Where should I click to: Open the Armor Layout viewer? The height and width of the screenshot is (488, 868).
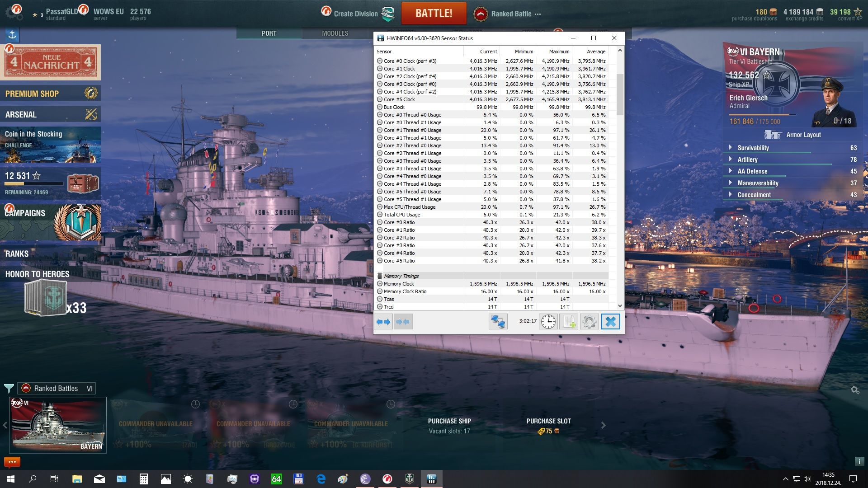792,135
